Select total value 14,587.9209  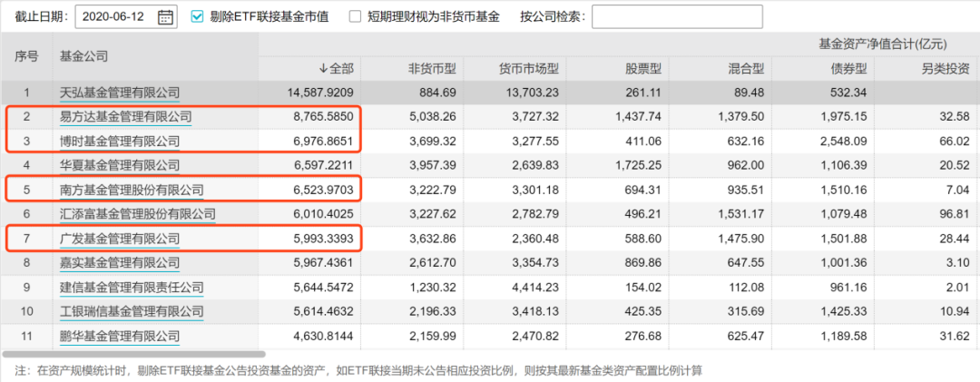click(x=320, y=93)
